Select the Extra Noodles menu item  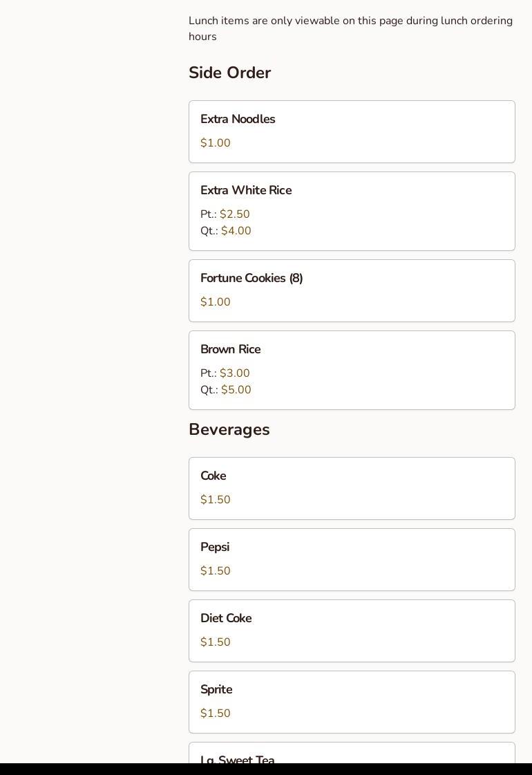[238, 120]
